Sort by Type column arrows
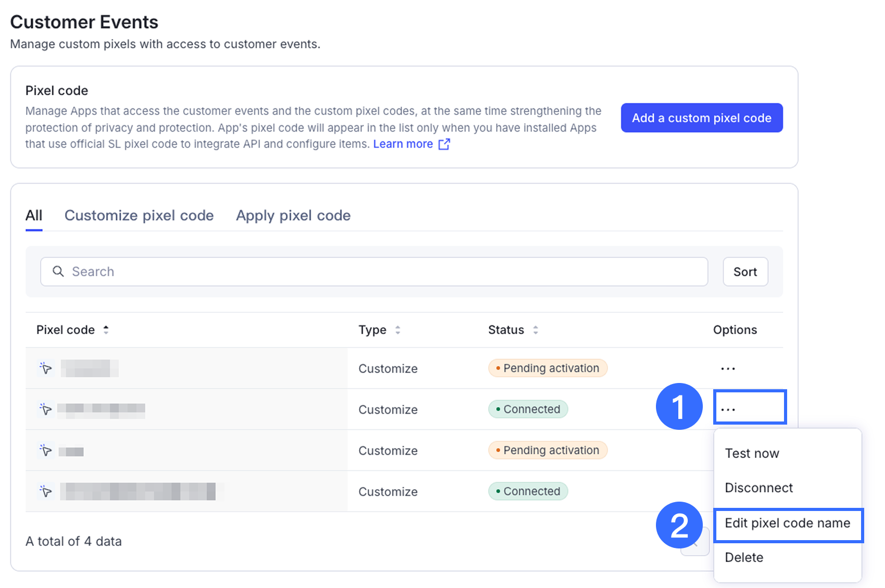885x588 pixels. coord(398,330)
